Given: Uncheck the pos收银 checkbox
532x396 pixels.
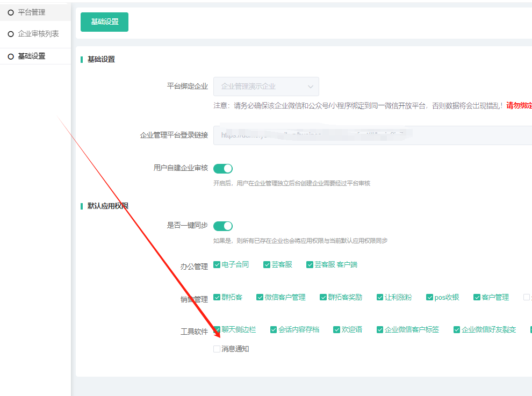Looking at the screenshot, I should click(430, 297).
